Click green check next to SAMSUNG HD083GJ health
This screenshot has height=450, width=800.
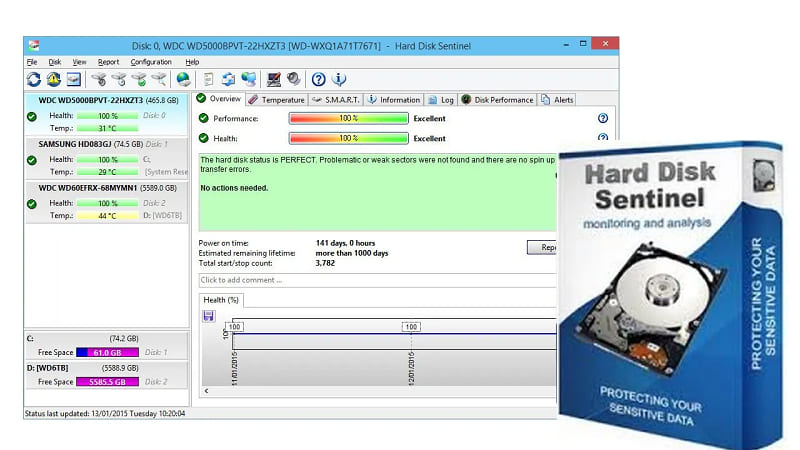click(32, 160)
